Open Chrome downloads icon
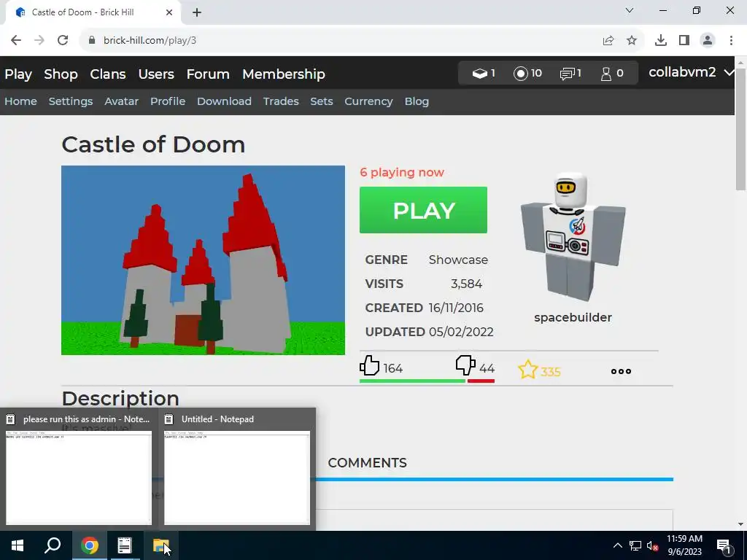This screenshot has width=747, height=560. pyautogui.click(x=660, y=41)
